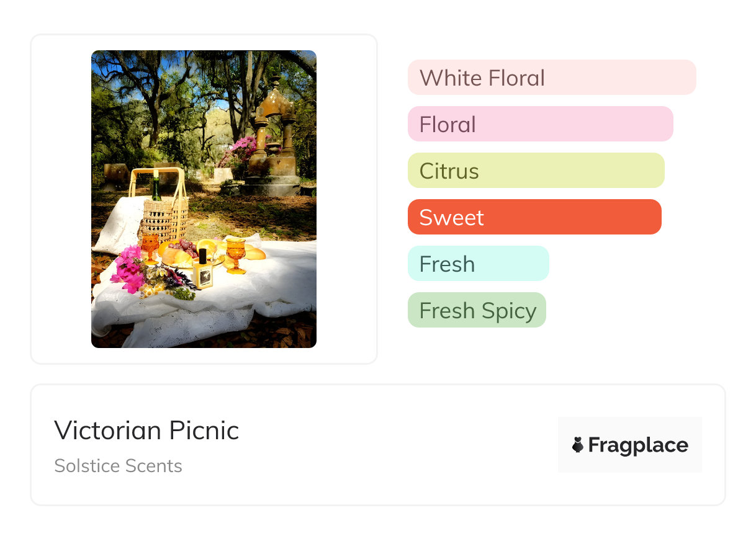Click the green wine bottle in the basket
Screen dimensions: 756x536
coord(156,189)
